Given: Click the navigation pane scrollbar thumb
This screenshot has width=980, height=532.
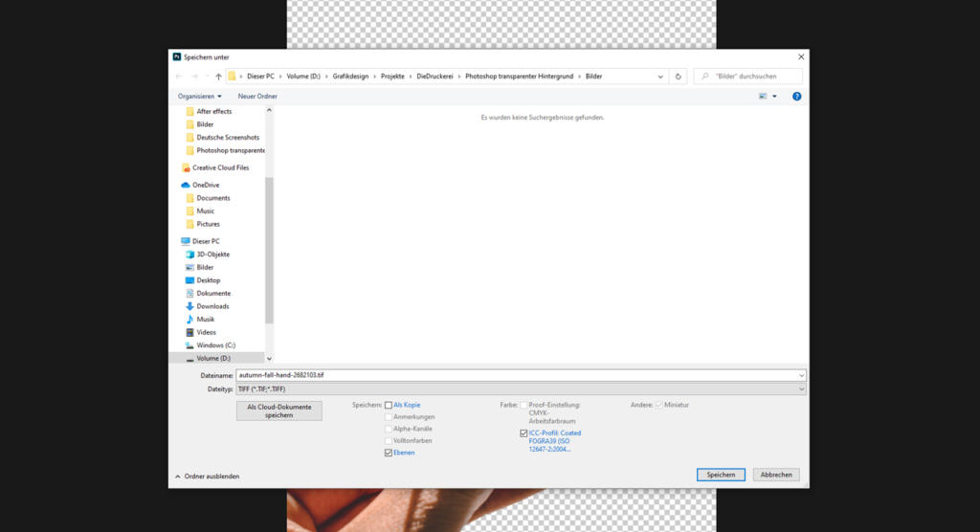Looking at the screenshot, I should [269, 250].
